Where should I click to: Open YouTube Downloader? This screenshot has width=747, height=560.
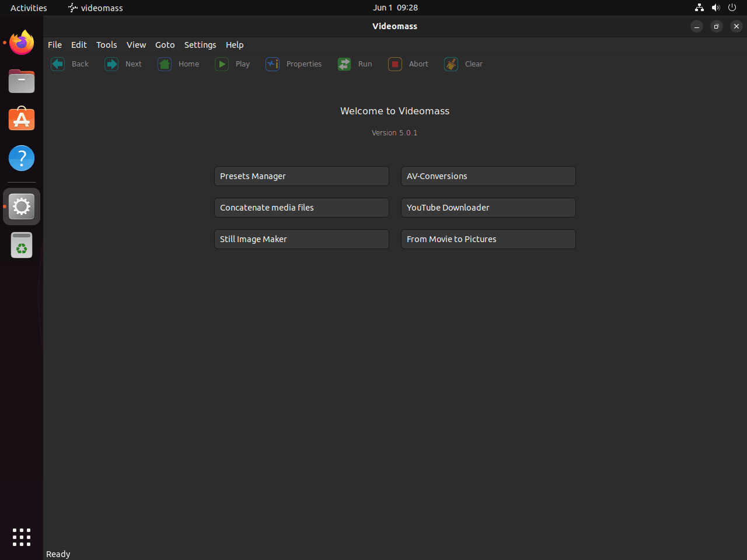pos(488,208)
